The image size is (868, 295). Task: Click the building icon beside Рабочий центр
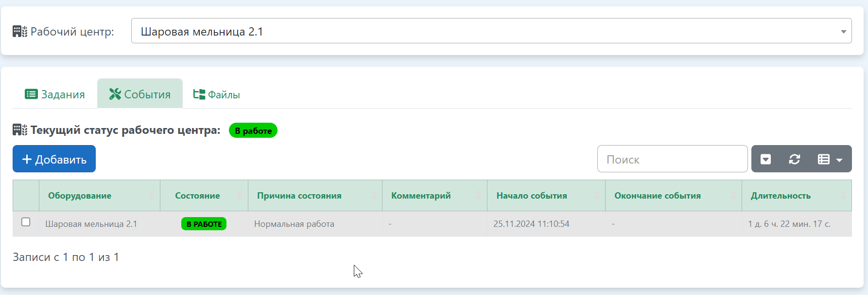[x=20, y=32]
